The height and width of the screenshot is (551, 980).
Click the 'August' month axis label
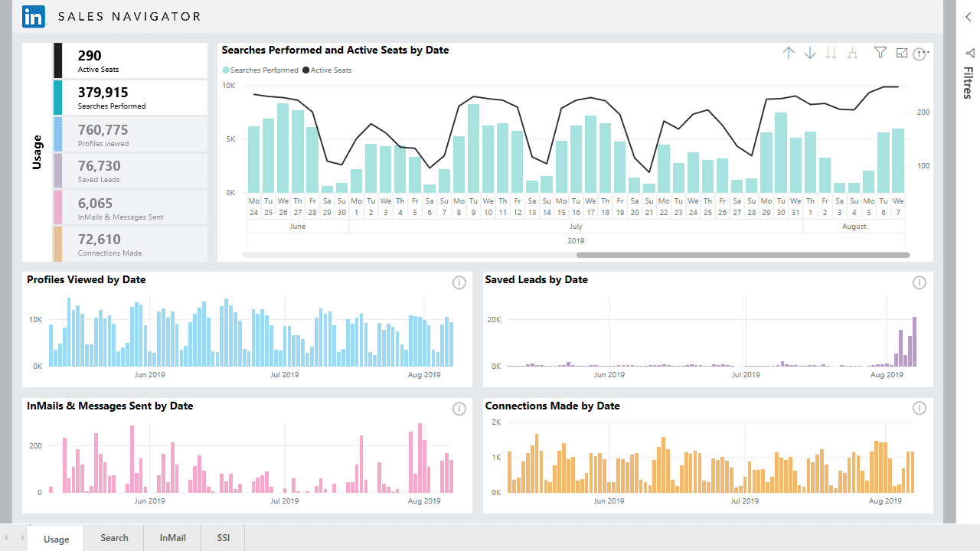coord(854,227)
